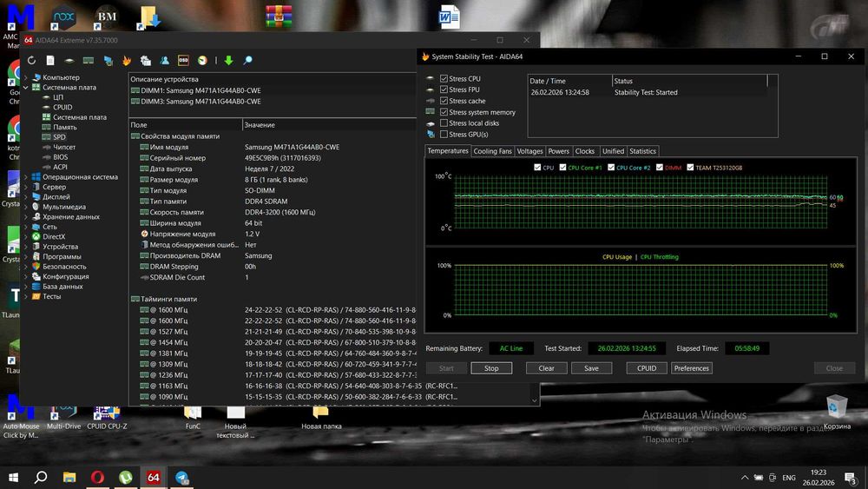Click the disk benchmark icon in AIDA64 toolbar
This screenshot has height=489, width=868.
pyautogui.click(x=69, y=60)
